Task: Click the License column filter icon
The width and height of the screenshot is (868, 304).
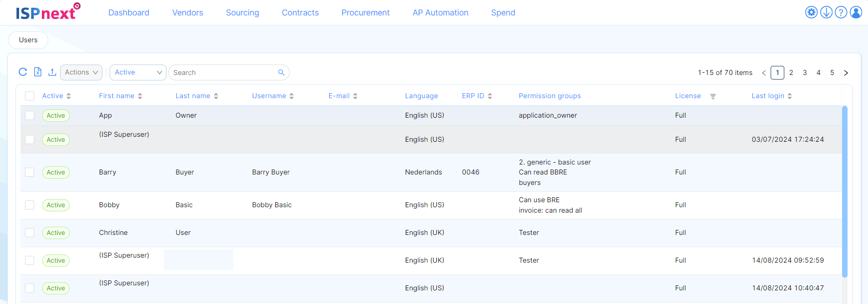Action: [x=713, y=96]
